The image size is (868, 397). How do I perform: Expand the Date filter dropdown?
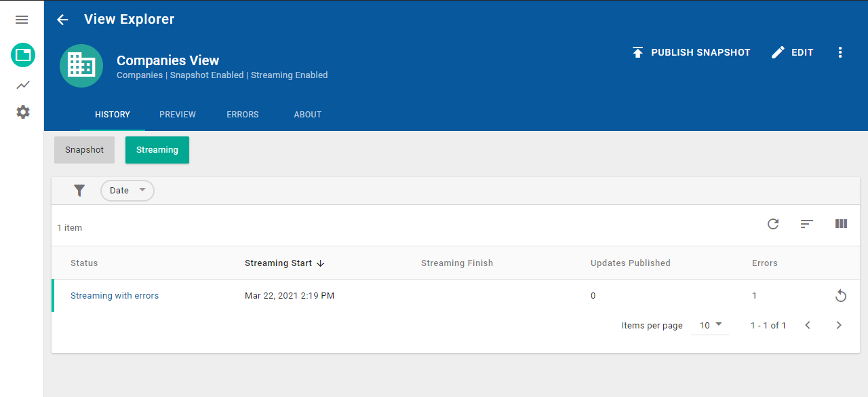click(127, 191)
